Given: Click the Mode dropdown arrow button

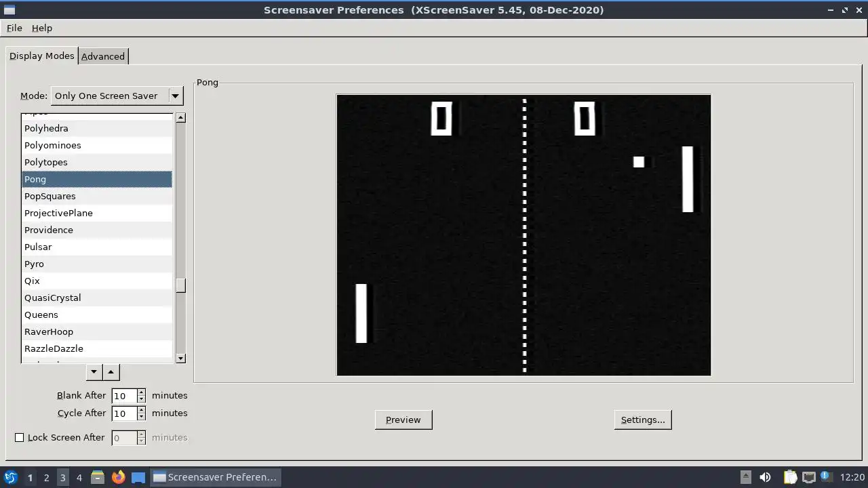Looking at the screenshot, I should tap(175, 96).
